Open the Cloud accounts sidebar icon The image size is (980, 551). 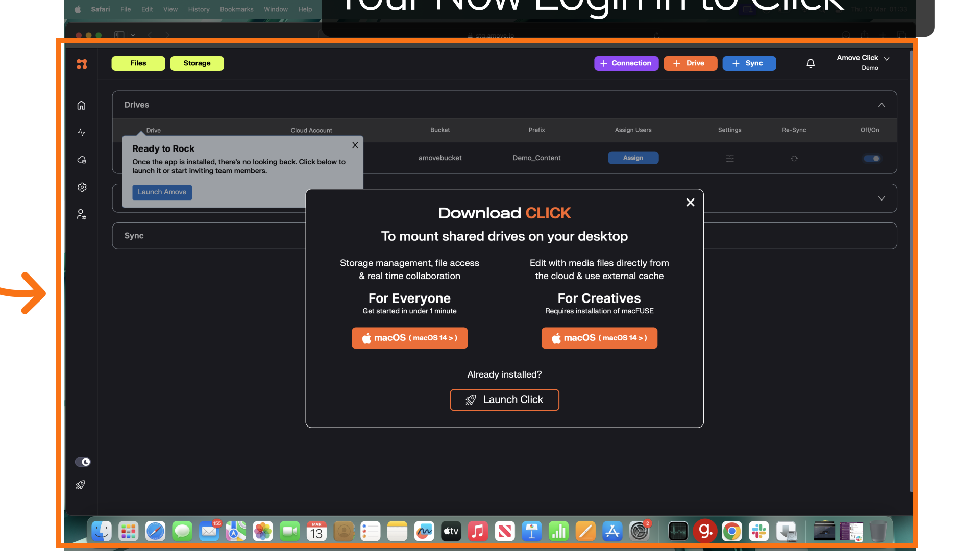click(x=82, y=160)
